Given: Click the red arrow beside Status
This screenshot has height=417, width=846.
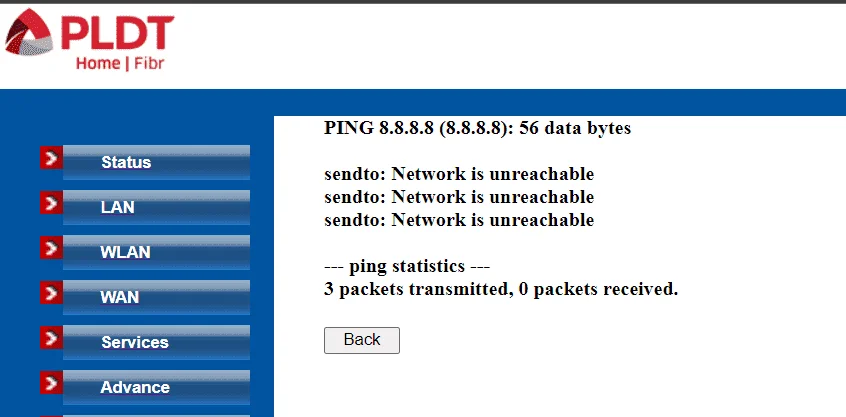Looking at the screenshot, I should [51, 158].
